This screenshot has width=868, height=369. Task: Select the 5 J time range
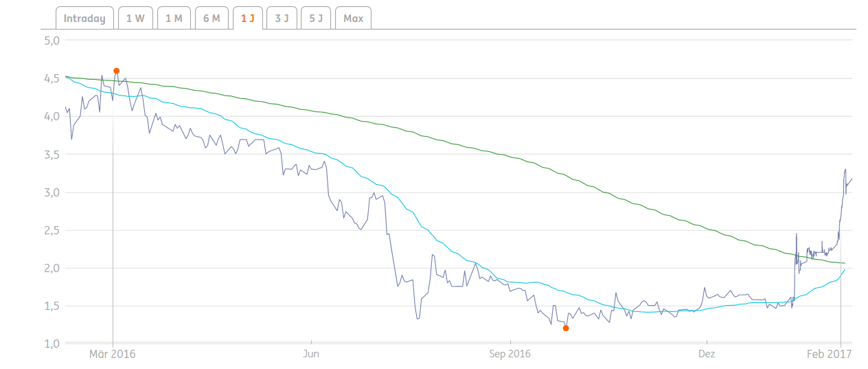(x=316, y=19)
